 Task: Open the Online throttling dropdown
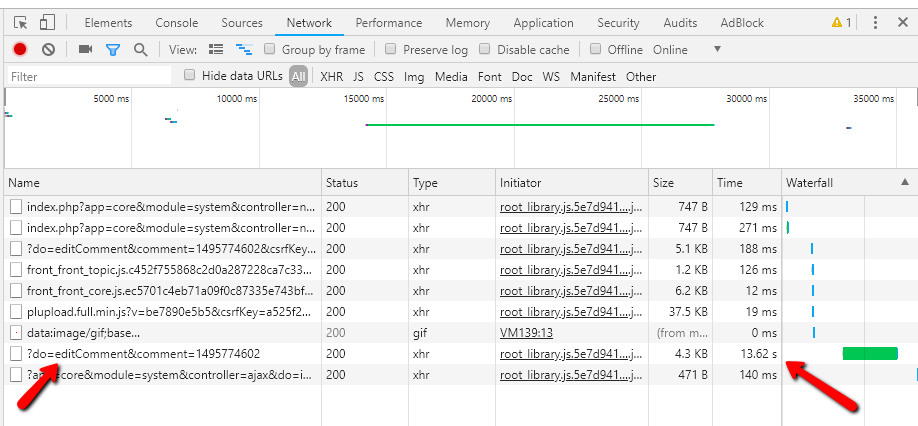(717, 49)
